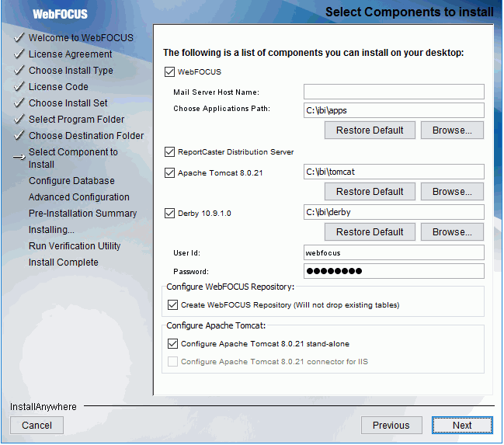Click checkmark icon beside Choose Install Type
The height and width of the screenshot is (445, 504).
[19, 70]
